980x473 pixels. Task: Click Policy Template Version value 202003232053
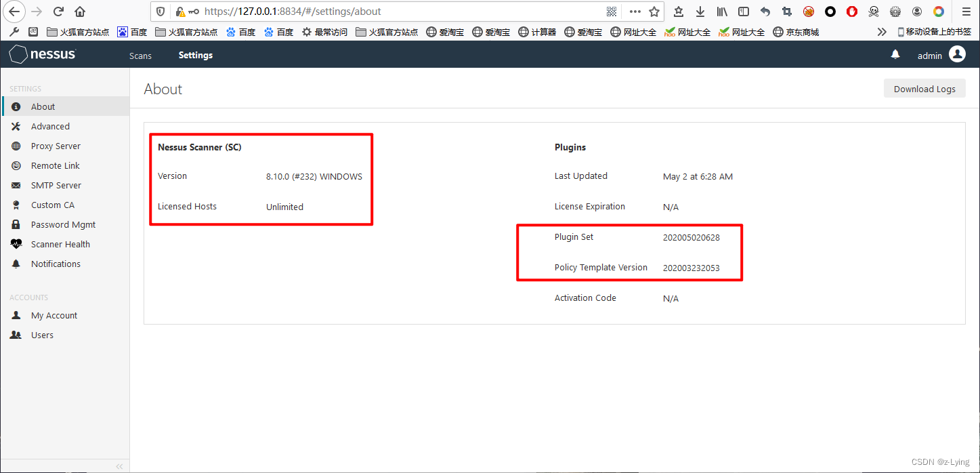coord(691,268)
